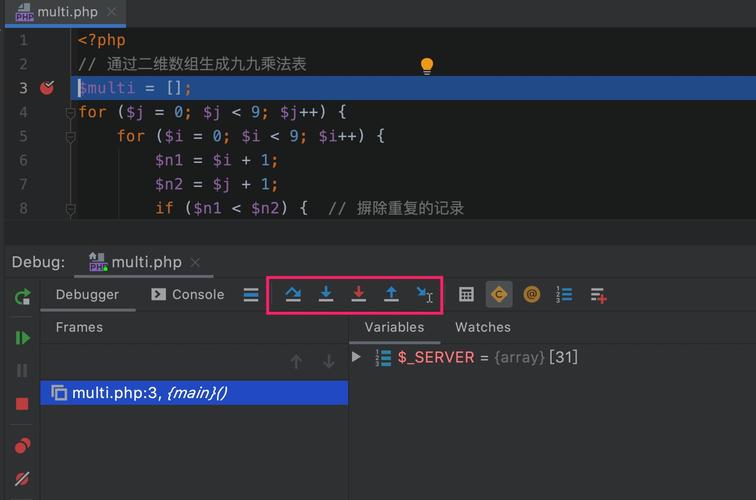Select the multi.php:3 {main}() frame
The height and width of the screenshot is (500, 756).
[x=194, y=393]
